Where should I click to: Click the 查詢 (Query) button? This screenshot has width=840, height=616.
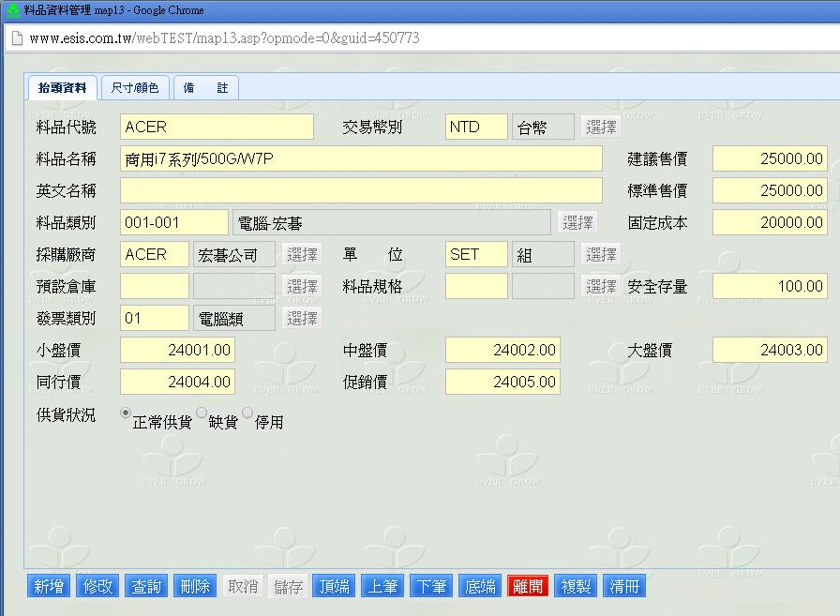click(x=146, y=587)
